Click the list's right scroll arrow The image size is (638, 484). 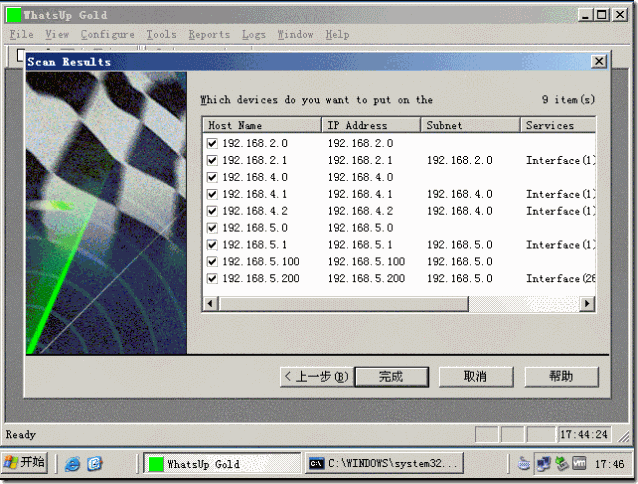587,303
